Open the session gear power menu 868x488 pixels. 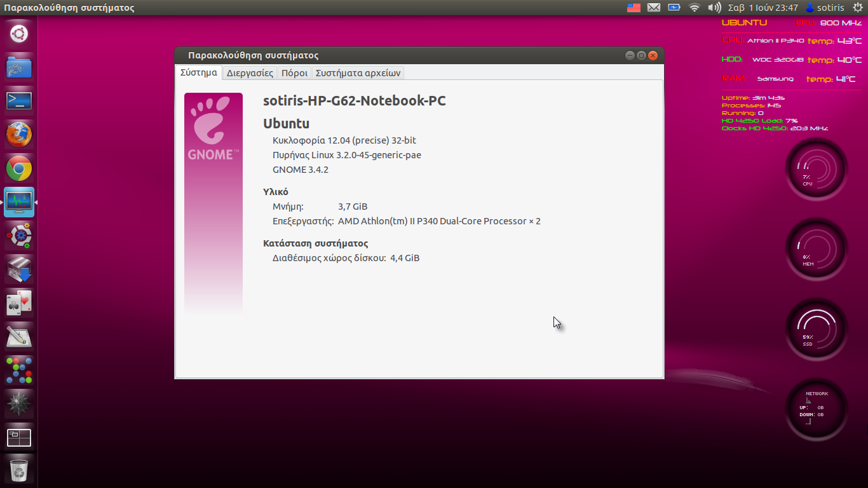857,8
